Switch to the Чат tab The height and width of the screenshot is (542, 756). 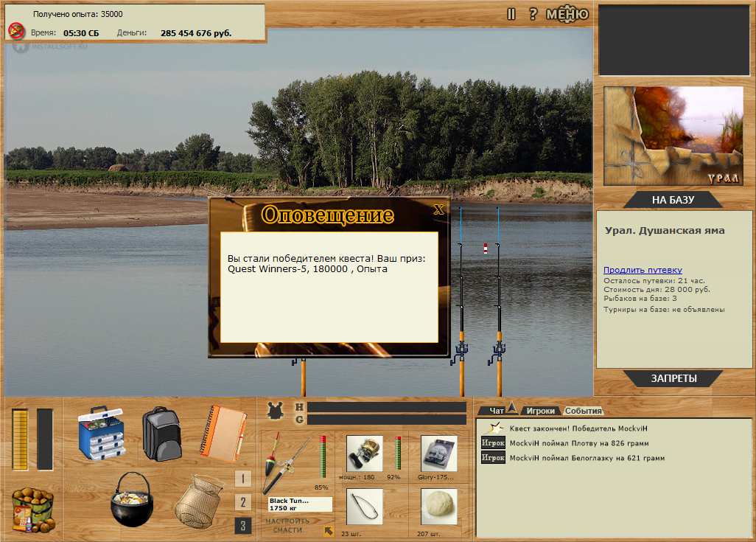tap(496, 411)
